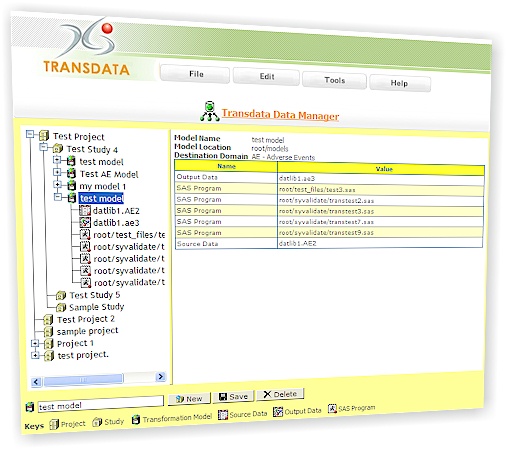Image resolution: width=506 pixels, height=450 pixels.
Task: Open the Tools menu
Action: (x=335, y=80)
